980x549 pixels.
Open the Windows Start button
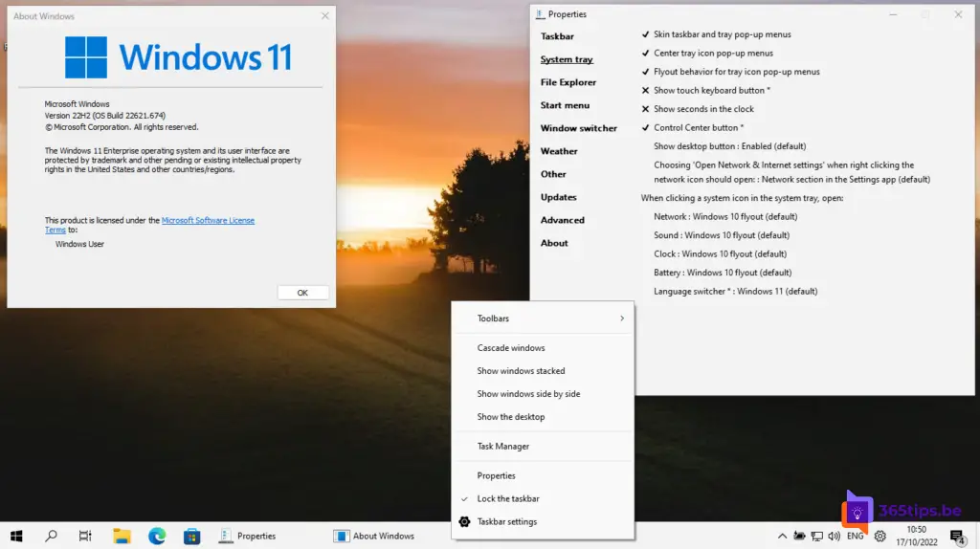point(16,536)
